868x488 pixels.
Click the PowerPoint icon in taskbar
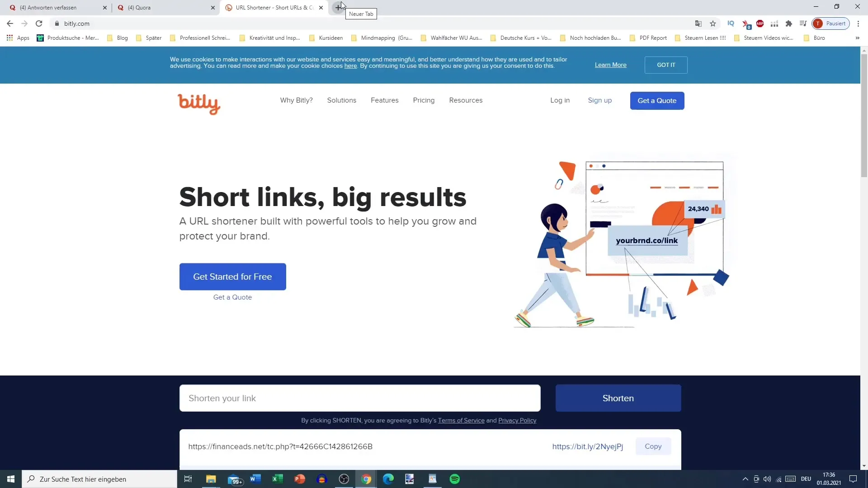[x=301, y=479]
